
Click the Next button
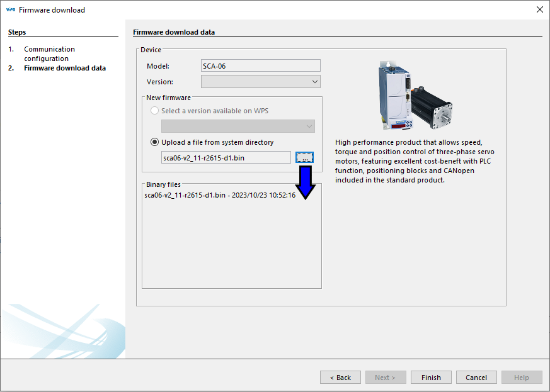(386, 378)
